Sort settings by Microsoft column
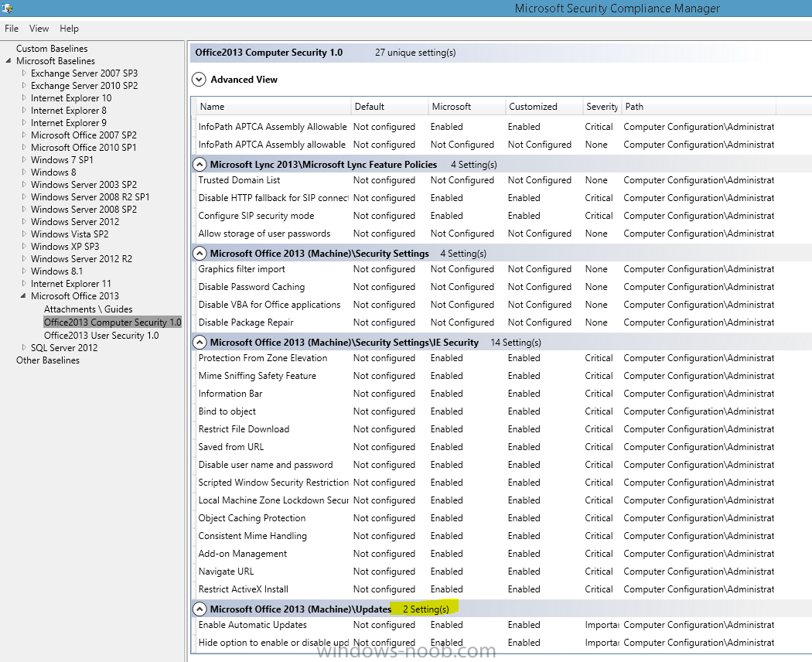 click(466, 107)
